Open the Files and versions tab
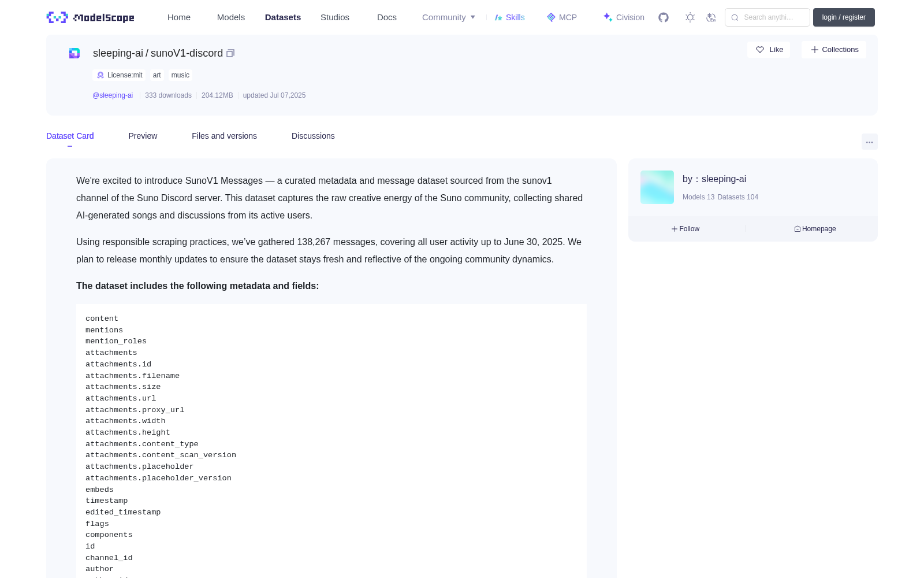 pyautogui.click(x=224, y=136)
